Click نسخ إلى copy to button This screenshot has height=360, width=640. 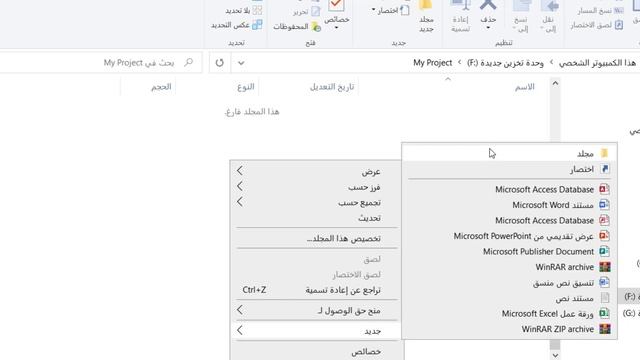pos(521,16)
